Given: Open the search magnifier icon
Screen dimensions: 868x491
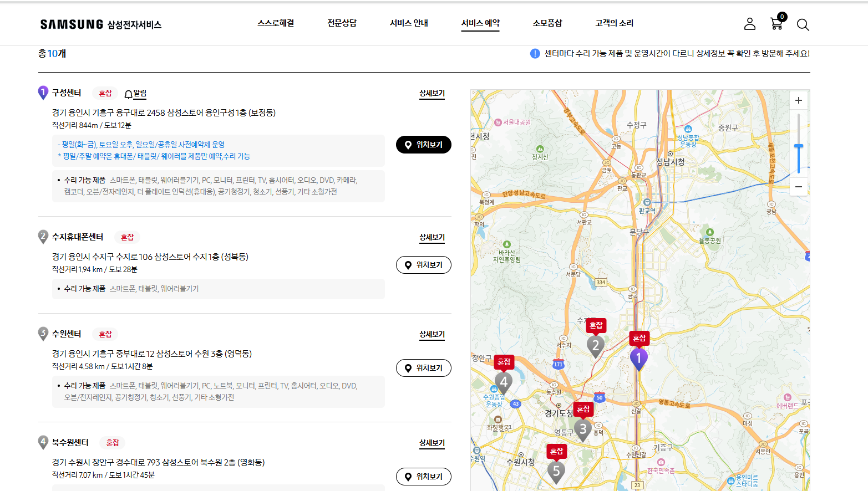Looking at the screenshot, I should click(x=803, y=24).
